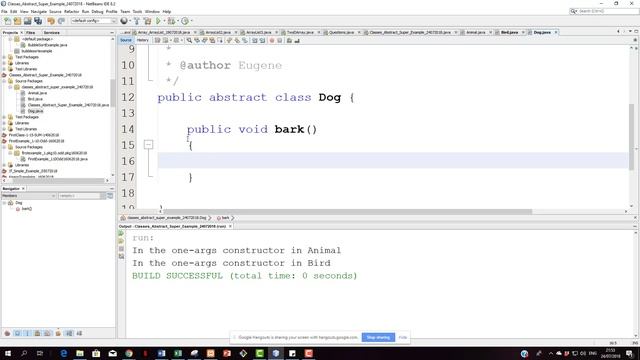
Task: Switch to the Animal.java editor tab
Action: coord(475,32)
